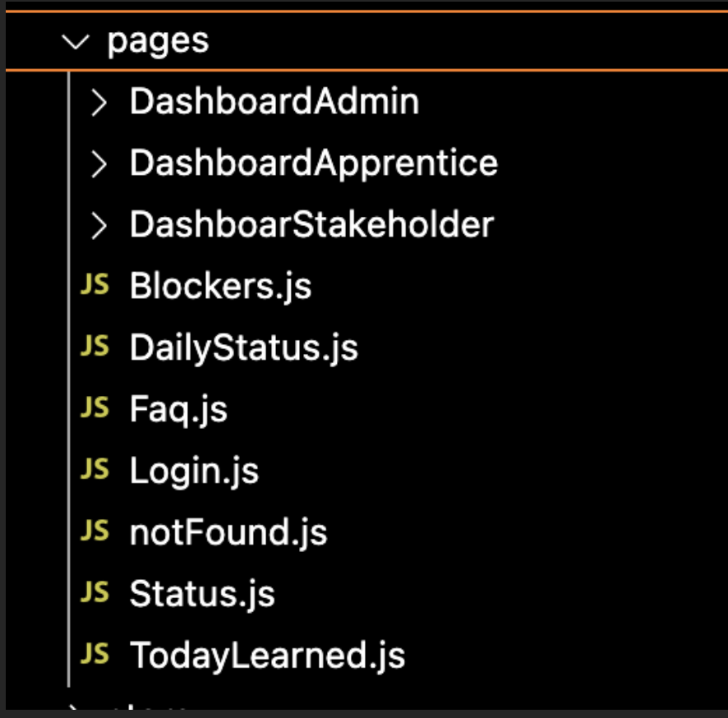This screenshot has height=718, width=728.
Task: Select the DashboardAdmin folder label
Action: (x=274, y=102)
